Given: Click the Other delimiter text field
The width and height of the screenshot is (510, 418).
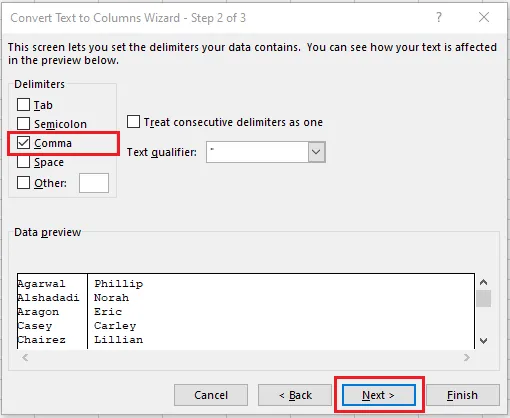Looking at the screenshot, I should point(94,183).
